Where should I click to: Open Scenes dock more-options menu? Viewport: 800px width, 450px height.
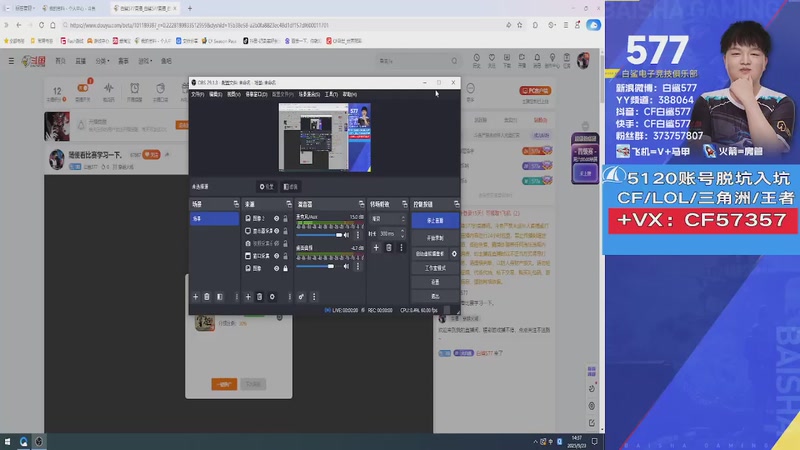236,296
